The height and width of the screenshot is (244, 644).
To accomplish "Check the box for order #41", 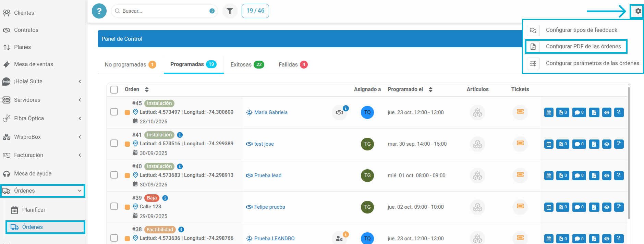I will click(x=114, y=144).
